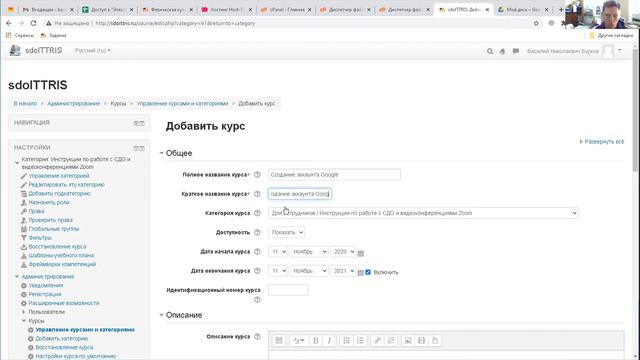Insert a link in the description editor
The height and width of the screenshot is (360, 640).
coord(377,340)
